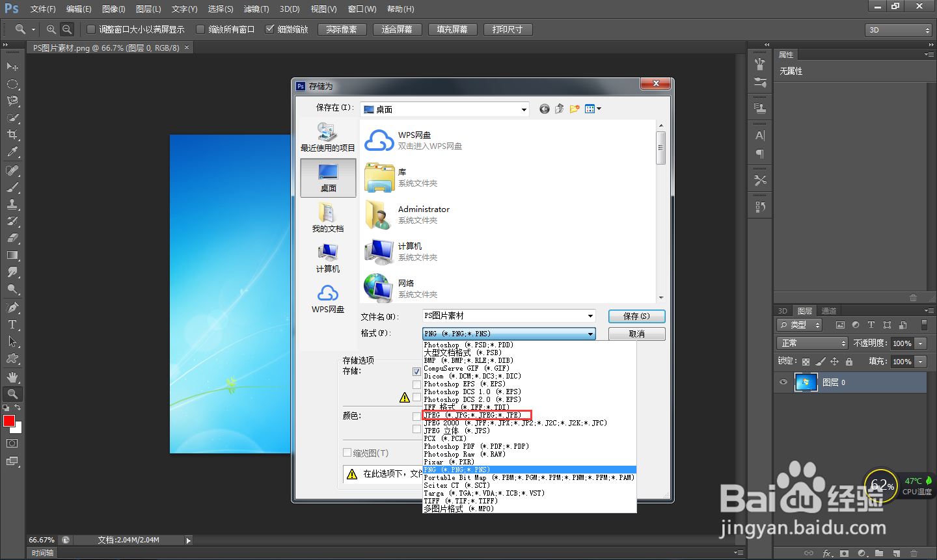This screenshot has height=560, width=937.
Task: Select the Crop tool
Action: [x=12, y=135]
